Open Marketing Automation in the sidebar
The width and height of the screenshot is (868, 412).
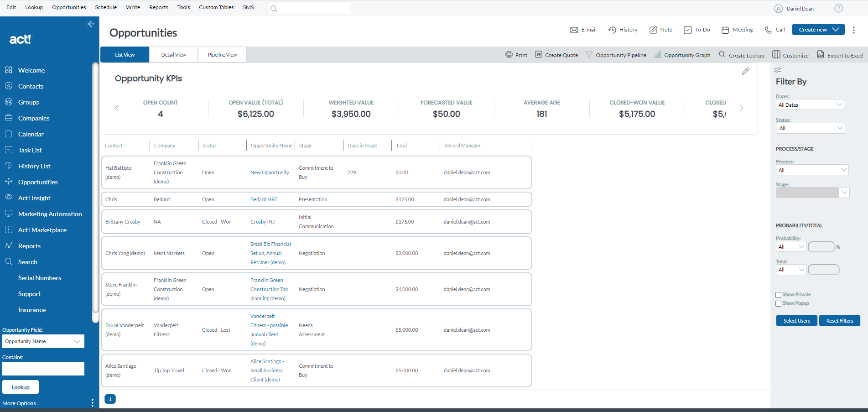coord(50,214)
